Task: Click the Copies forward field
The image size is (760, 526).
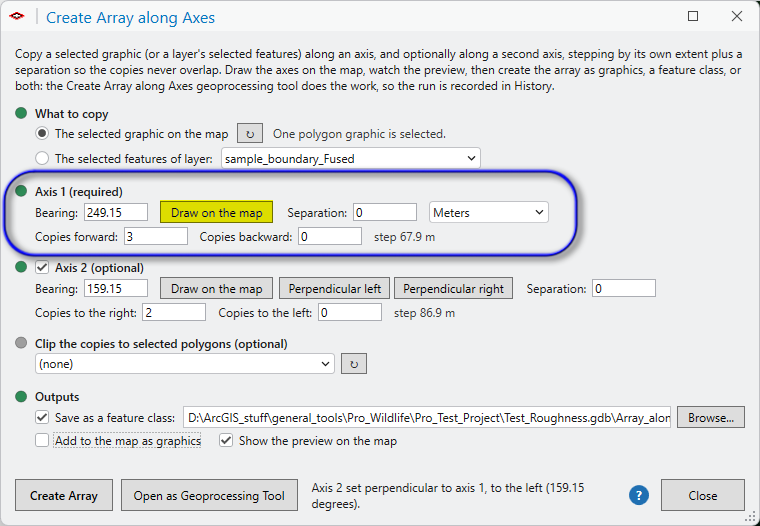Action: [x=156, y=237]
